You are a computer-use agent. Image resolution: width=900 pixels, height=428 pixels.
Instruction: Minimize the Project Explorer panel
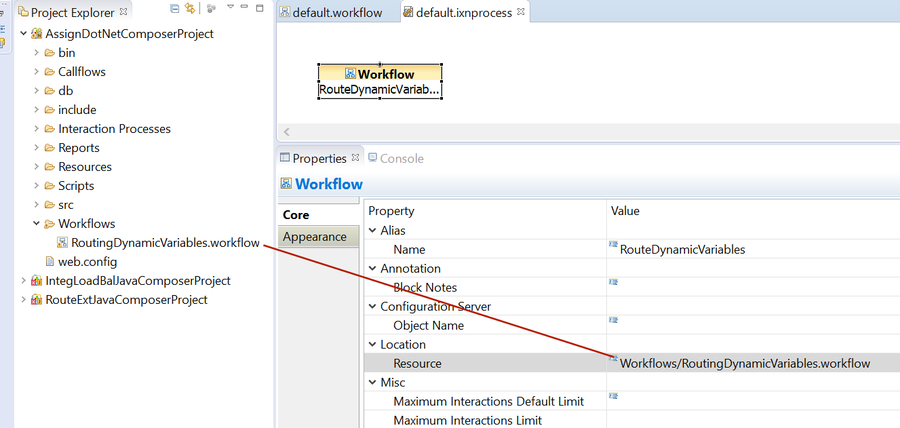tap(245, 7)
